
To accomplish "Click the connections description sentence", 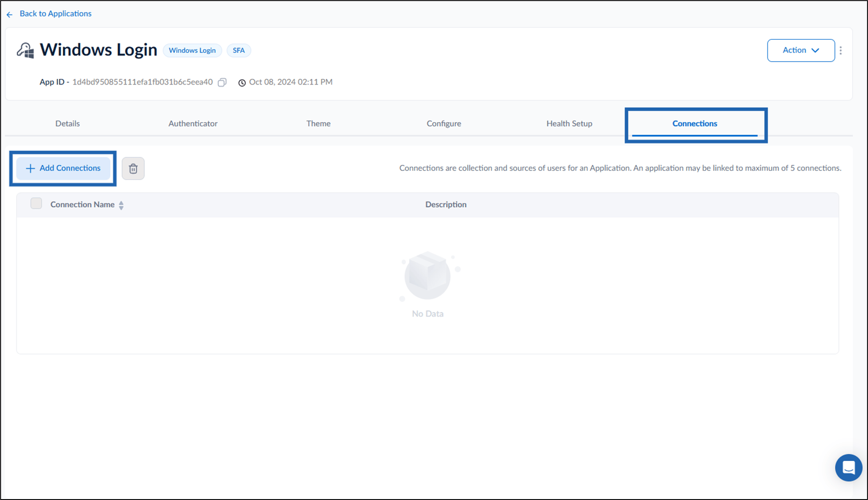I will [620, 168].
